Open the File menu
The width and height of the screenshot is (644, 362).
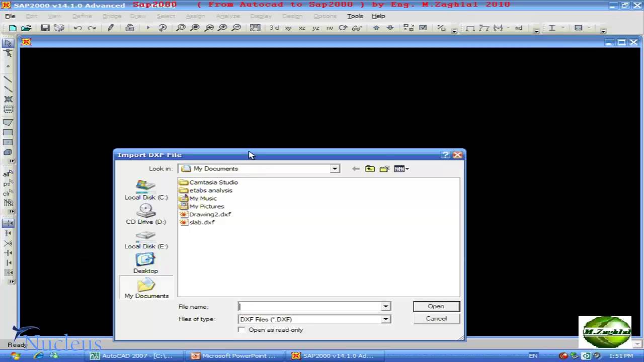pyautogui.click(x=10, y=16)
